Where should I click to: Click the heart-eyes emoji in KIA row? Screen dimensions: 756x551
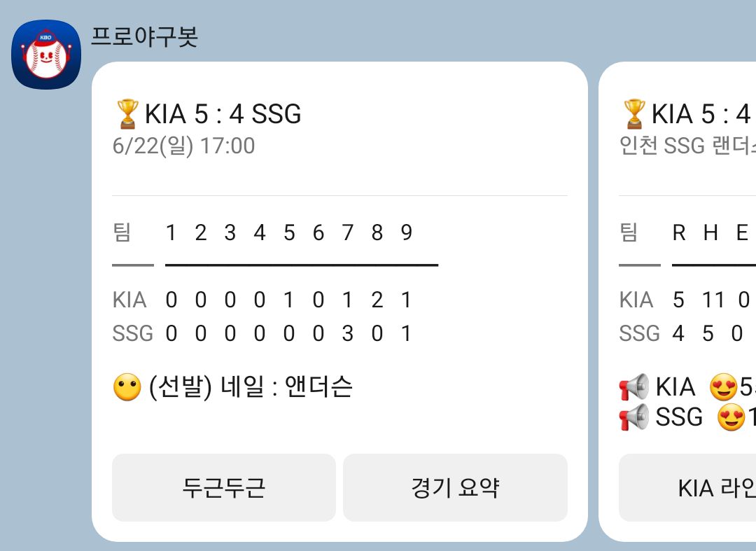[x=724, y=386]
